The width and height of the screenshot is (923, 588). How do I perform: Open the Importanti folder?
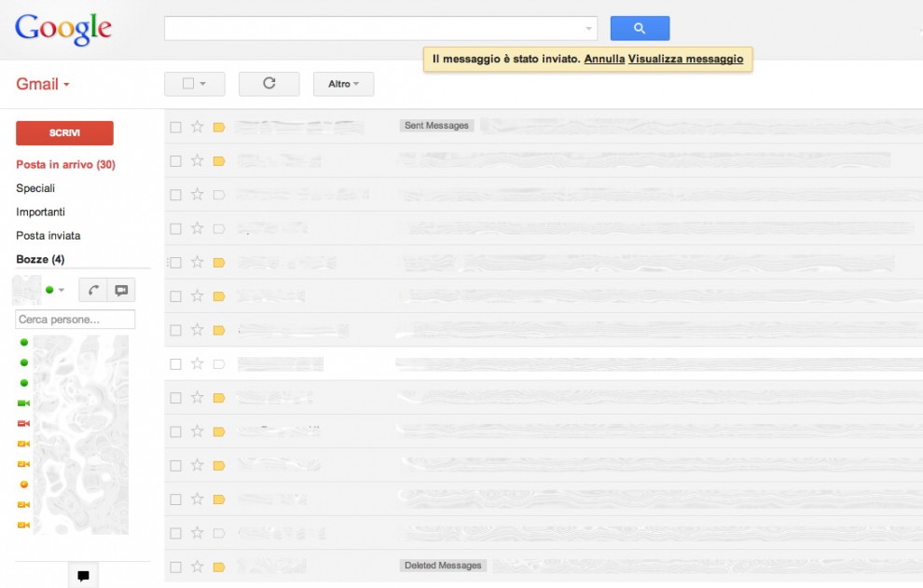41,212
